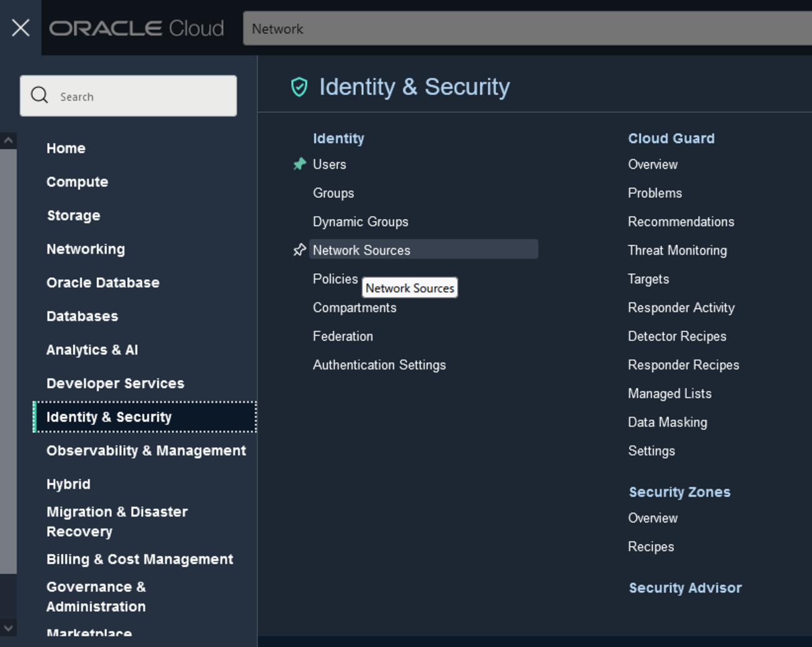Go to the Policies page
The width and height of the screenshot is (812, 647).
click(x=335, y=279)
